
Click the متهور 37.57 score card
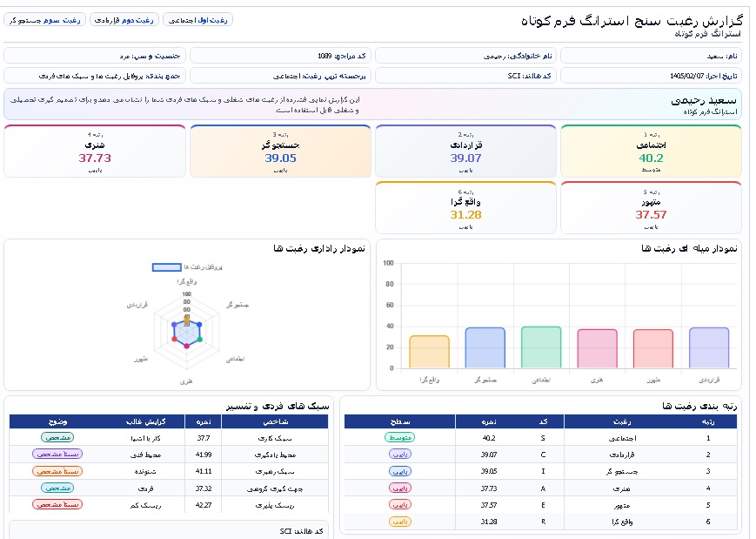(x=651, y=207)
